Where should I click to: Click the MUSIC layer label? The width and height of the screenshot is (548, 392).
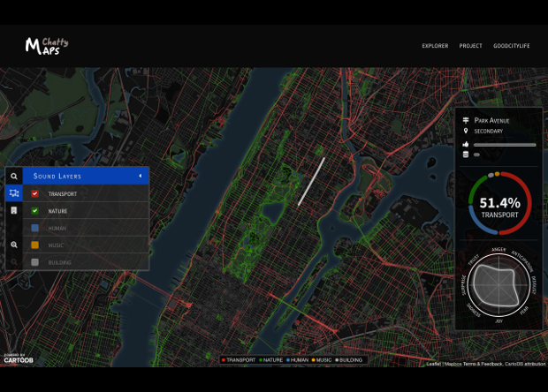click(x=56, y=245)
